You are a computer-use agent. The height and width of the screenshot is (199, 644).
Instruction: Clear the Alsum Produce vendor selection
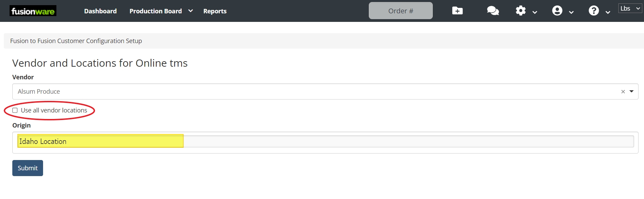pyautogui.click(x=623, y=92)
